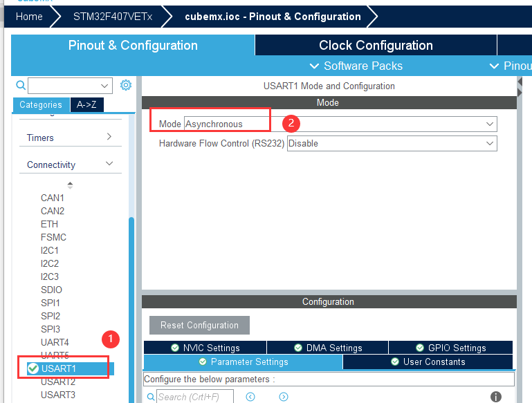
Task: Switch to the Clock Configuration tab
Action: 376,46
